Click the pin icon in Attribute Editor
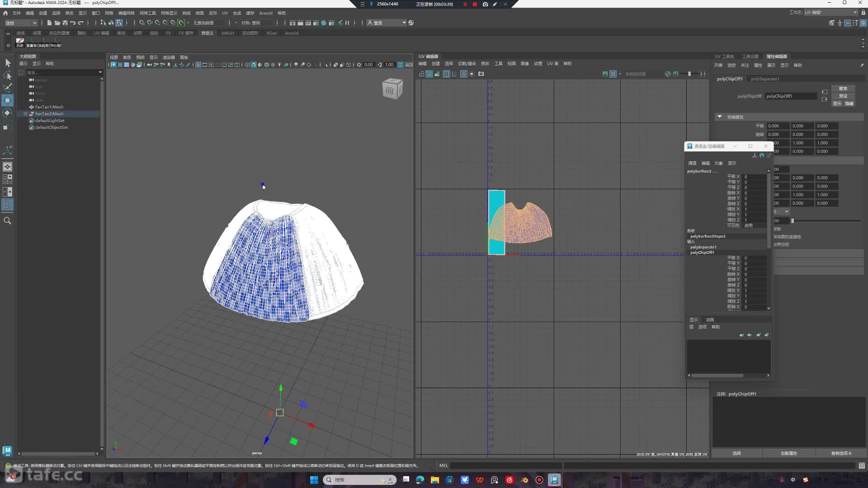 click(x=862, y=65)
